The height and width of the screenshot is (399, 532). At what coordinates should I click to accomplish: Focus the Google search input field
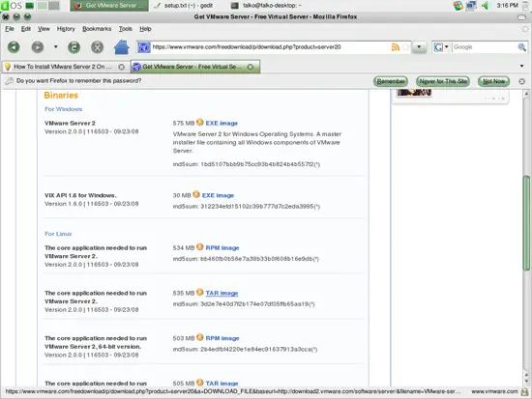tap(485, 47)
